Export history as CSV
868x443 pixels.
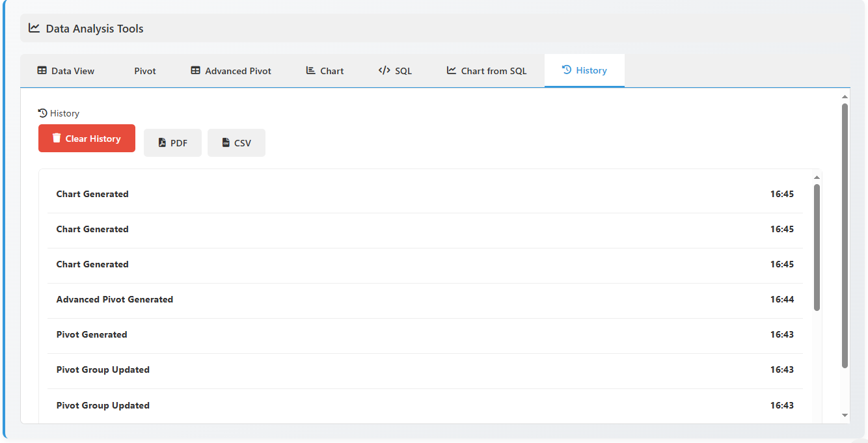(236, 142)
